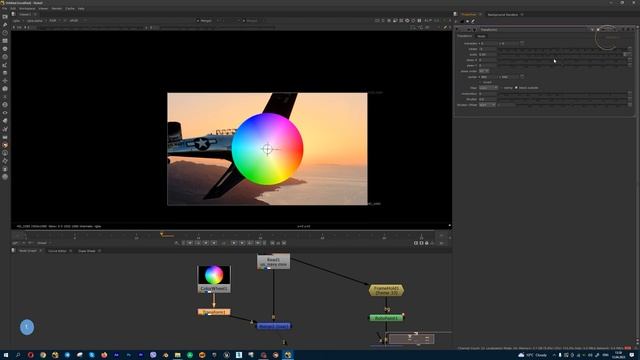The width and height of the screenshot is (640, 360).
Task: Open the Filter nodes toolbar menu
Action: [5, 57]
